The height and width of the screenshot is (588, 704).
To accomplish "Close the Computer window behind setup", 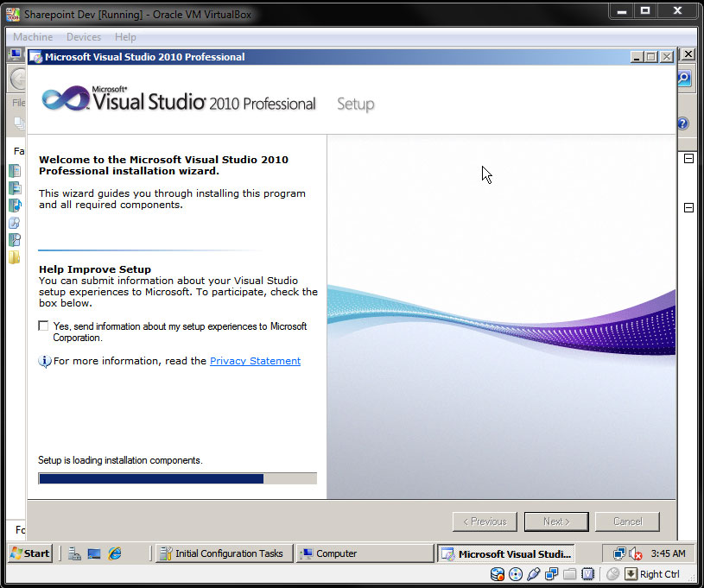I will (x=688, y=54).
